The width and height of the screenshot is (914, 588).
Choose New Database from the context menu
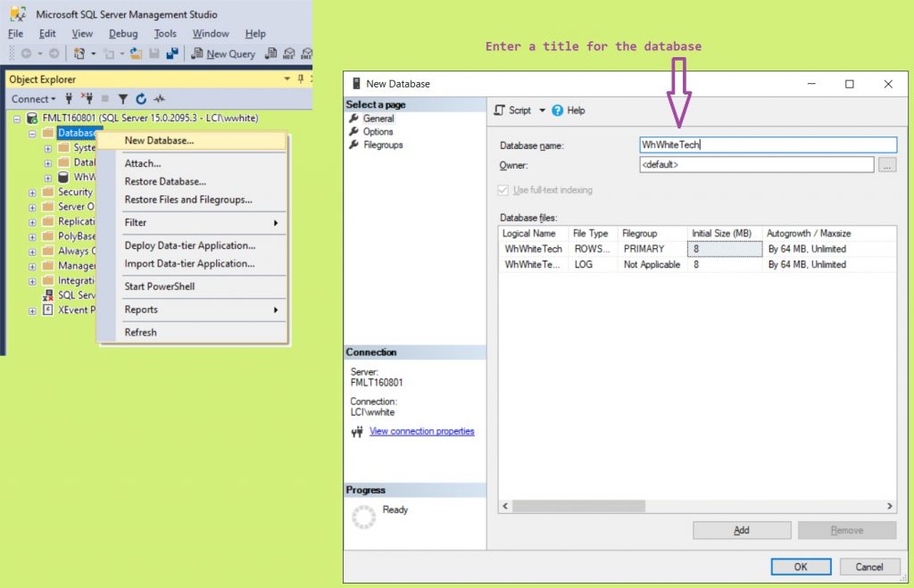pos(159,140)
